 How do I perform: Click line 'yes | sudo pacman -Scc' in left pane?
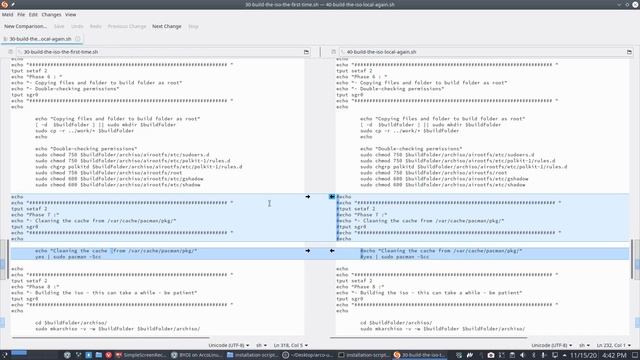68,257
